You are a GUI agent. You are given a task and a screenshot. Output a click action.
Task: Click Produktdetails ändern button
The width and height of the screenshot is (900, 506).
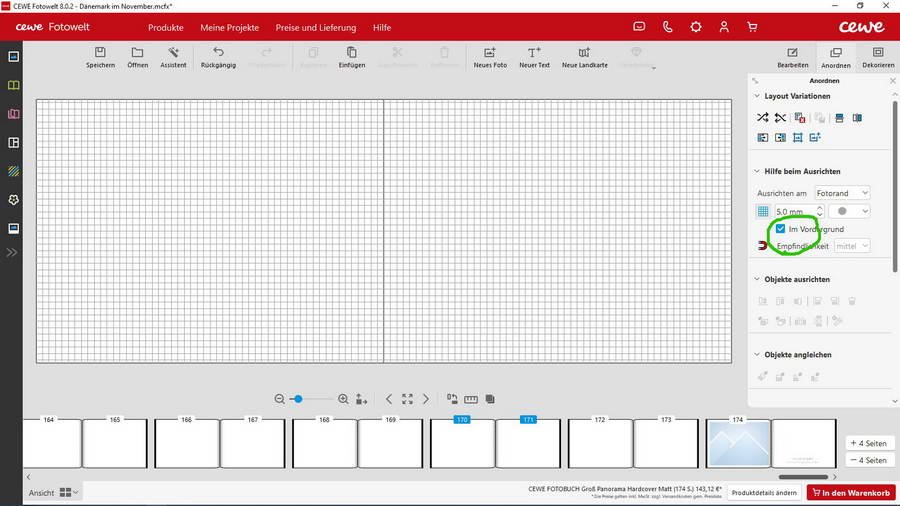tap(763, 493)
